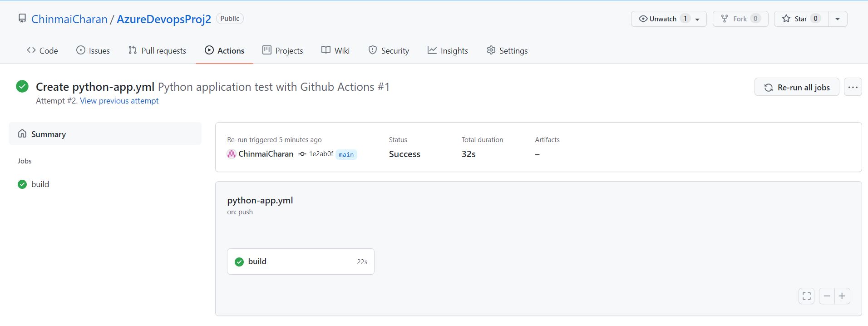Click the Fork icon

pyautogui.click(x=725, y=19)
